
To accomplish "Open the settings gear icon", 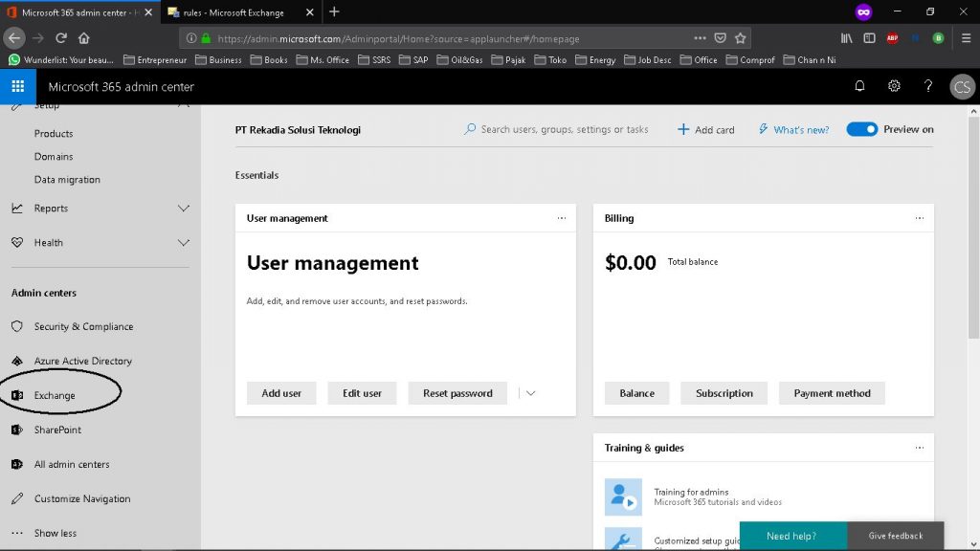I will tap(894, 86).
